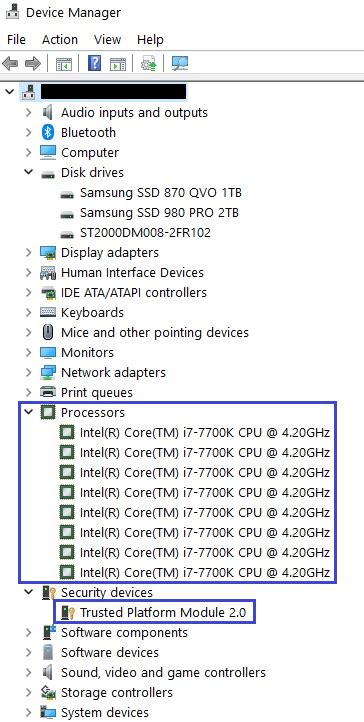Open the File menu
Screen dimensions: 364x722
[17, 40]
